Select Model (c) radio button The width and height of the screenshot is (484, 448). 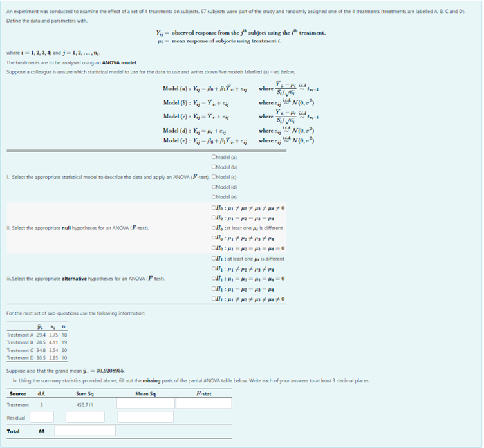[214, 176]
